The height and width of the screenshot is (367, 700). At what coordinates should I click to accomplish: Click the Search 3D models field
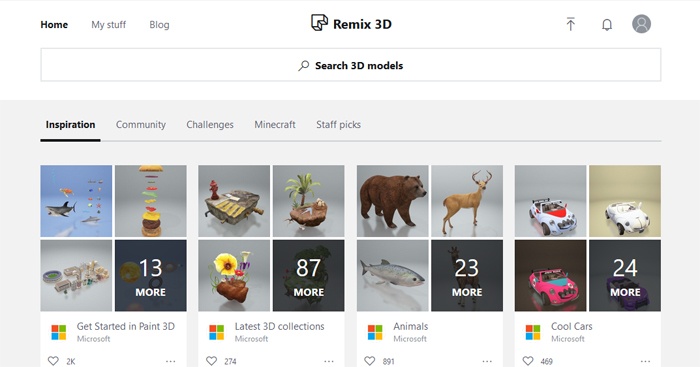(350, 65)
